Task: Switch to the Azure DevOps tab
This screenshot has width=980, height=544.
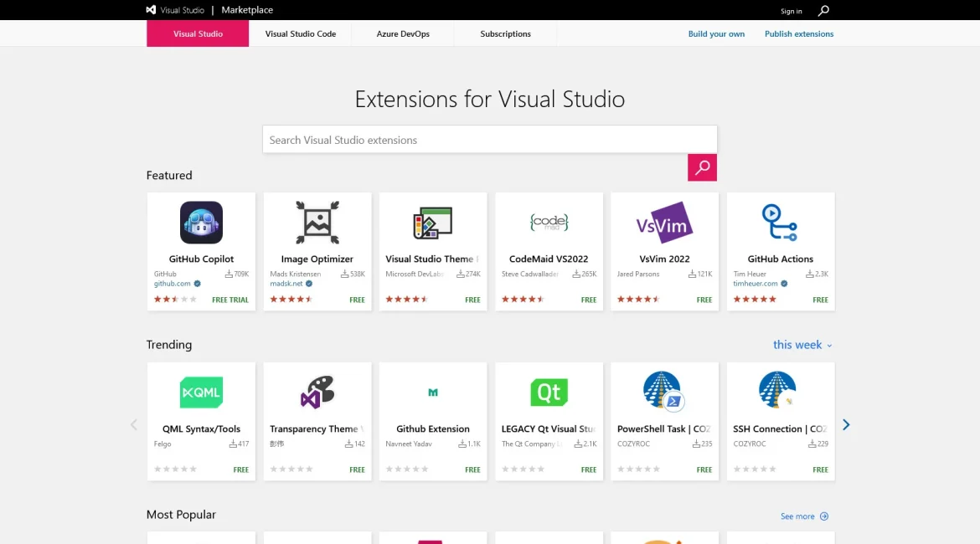Action: [403, 33]
